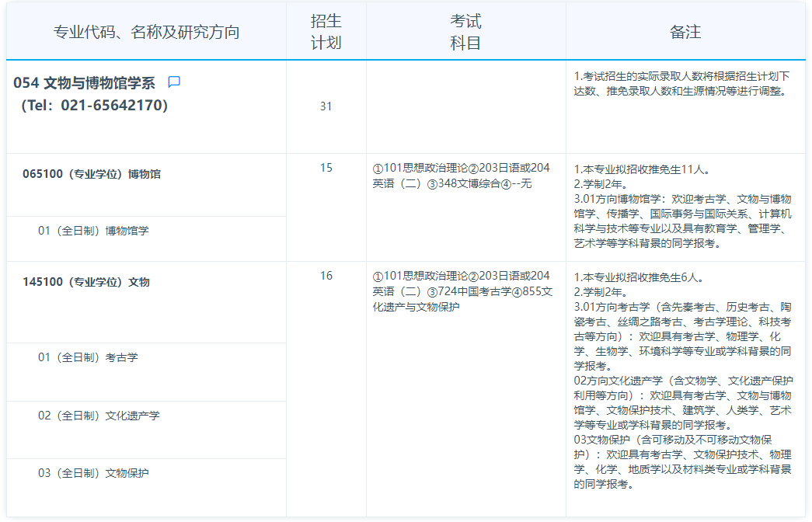Click the enrollment plan number 15
This screenshot has width=812, height=522.
pos(326,168)
